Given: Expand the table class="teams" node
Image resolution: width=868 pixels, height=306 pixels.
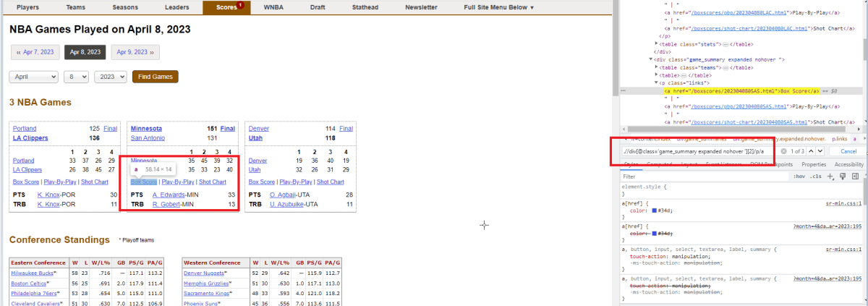Looking at the screenshot, I should coord(657,67).
